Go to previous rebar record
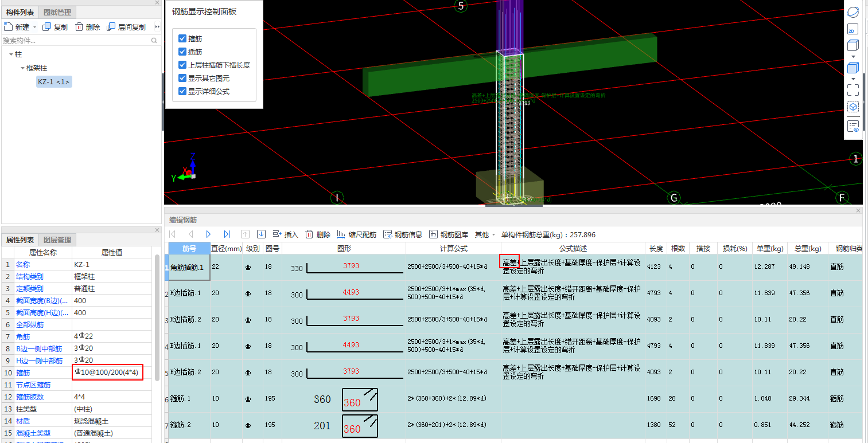The image size is (868, 443). (190, 234)
